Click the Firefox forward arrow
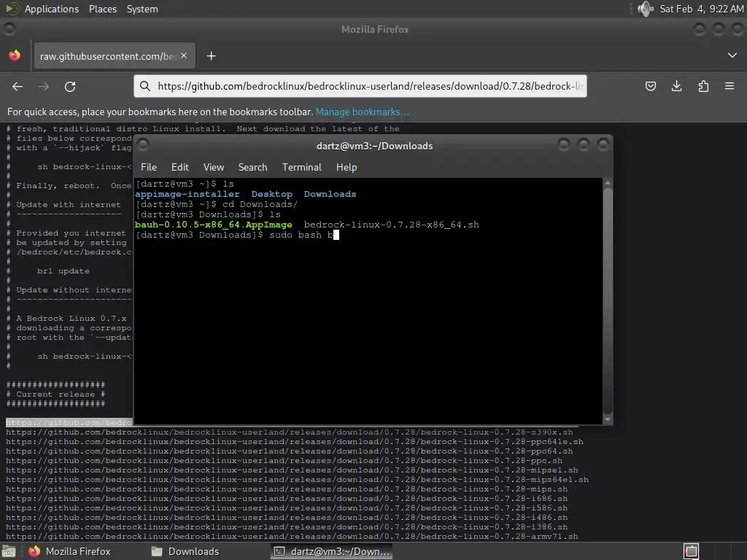The height and width of the screenshot is (560, 747). (44, 86)
